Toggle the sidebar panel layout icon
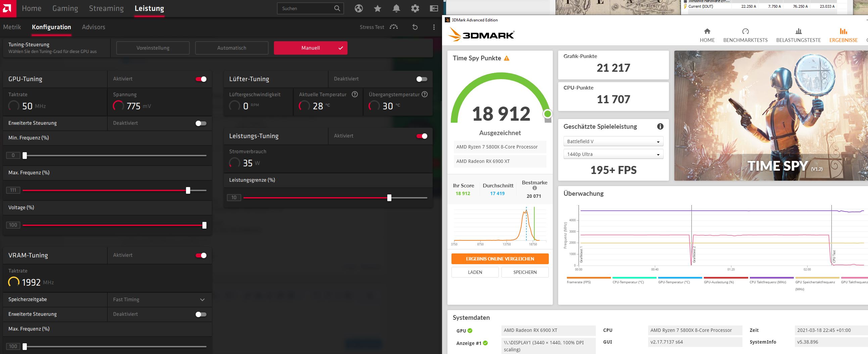868x354 pixels. [434, 8]
